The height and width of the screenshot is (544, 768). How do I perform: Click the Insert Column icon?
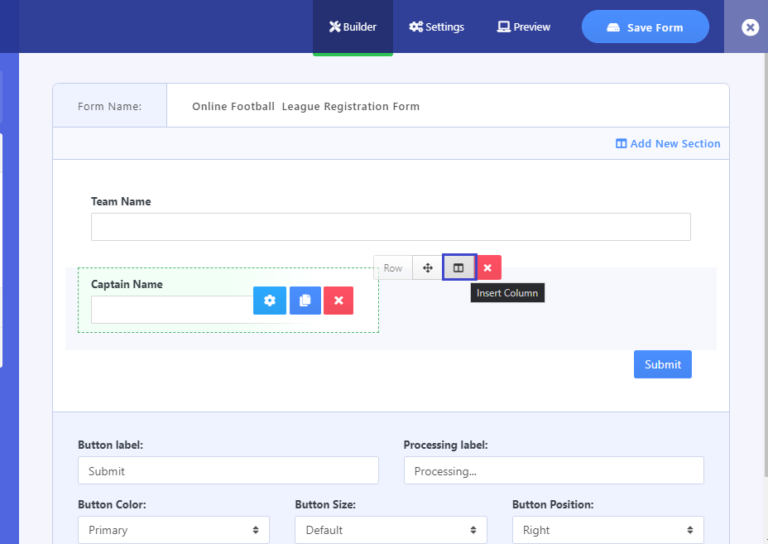click(458, 268)
